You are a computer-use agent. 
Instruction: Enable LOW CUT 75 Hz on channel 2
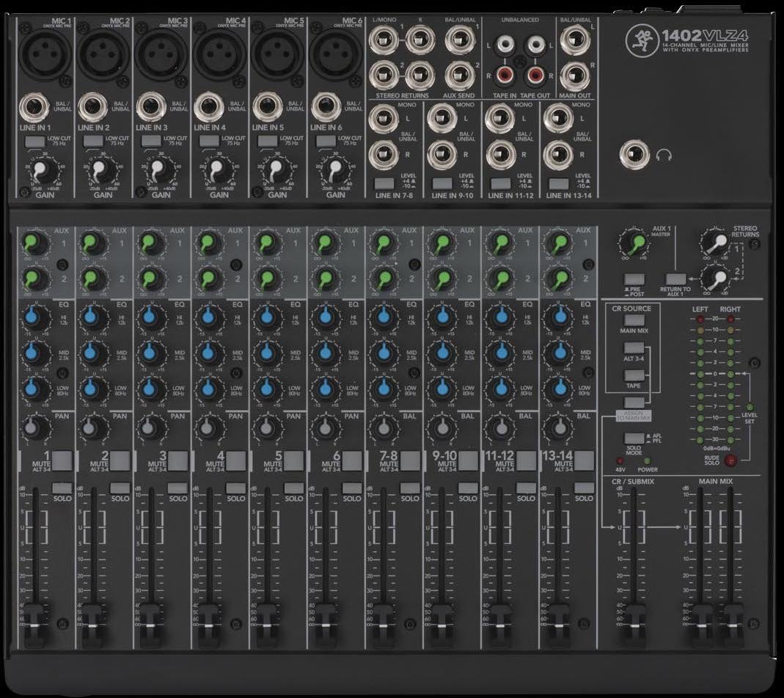coord(92,139)
